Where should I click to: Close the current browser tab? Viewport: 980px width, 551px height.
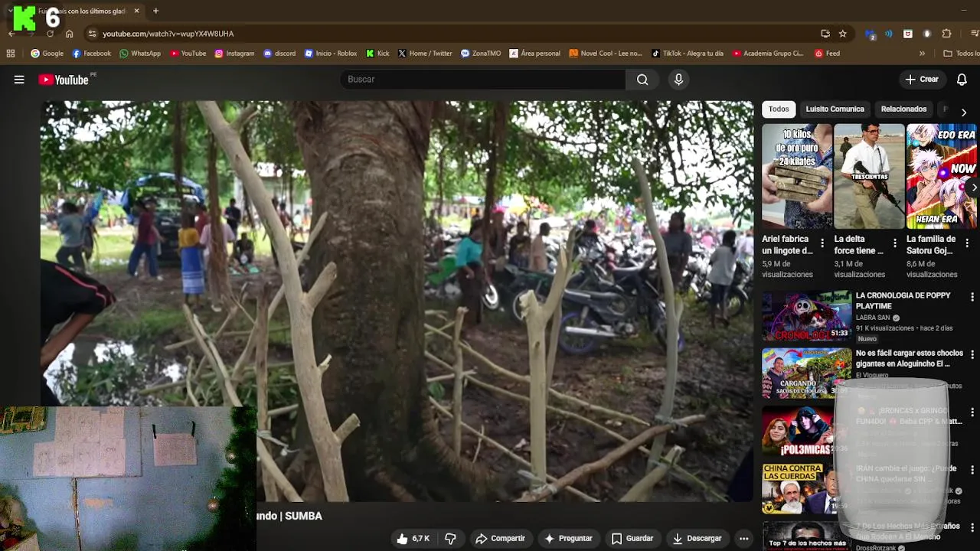coord(136,11)
